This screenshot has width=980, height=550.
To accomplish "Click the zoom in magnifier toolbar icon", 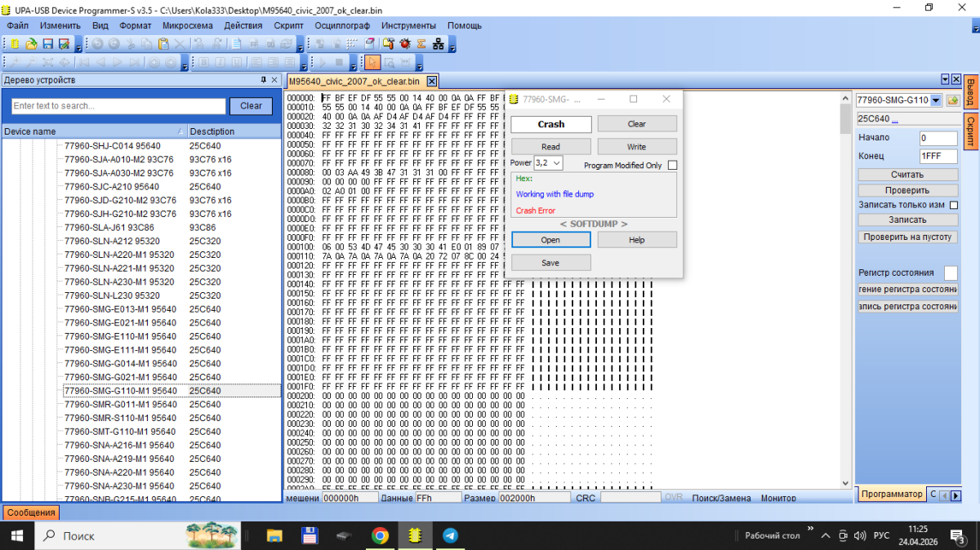I will pyautogui.click(x=16, y=62).
